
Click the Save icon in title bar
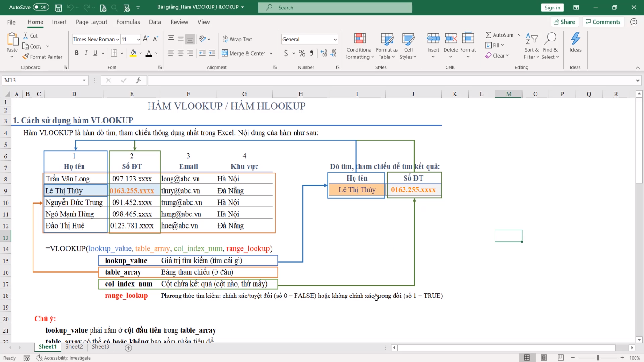pyautogui.click(x=58, y=8)
